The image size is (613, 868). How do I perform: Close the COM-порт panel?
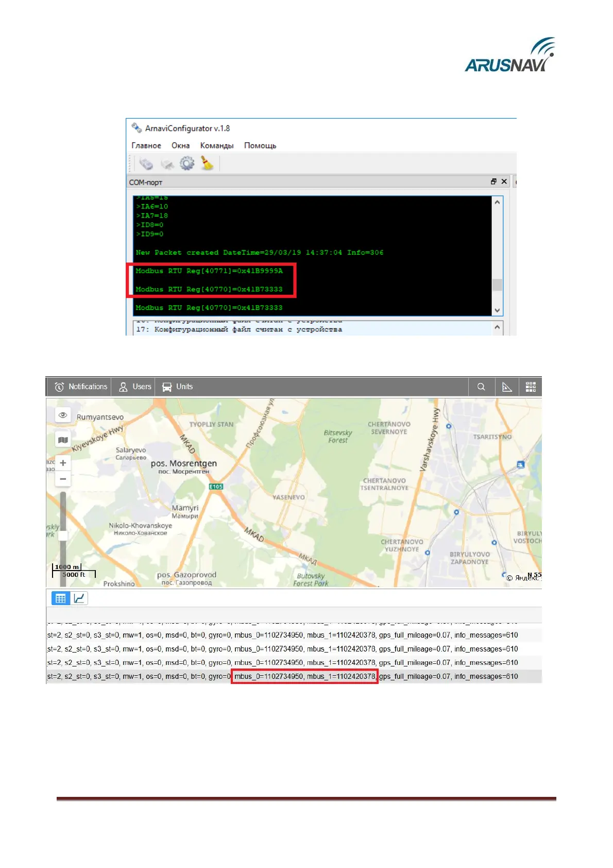504,181
